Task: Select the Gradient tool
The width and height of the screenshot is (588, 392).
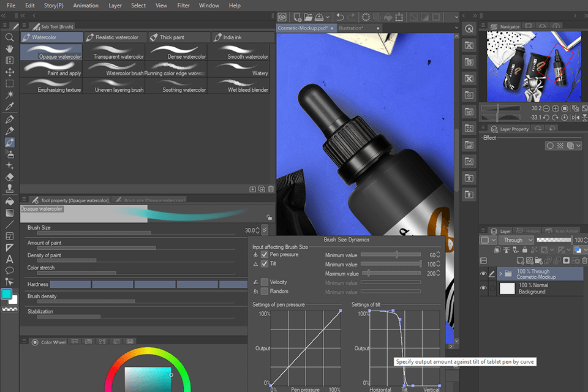Action: coord(9,213)
